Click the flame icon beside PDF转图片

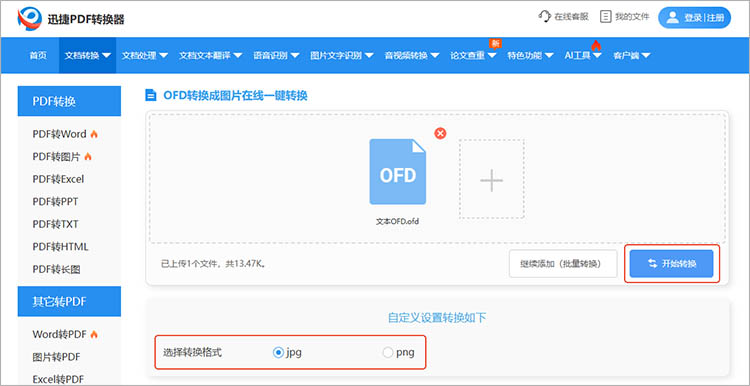(x=88, y=156)
